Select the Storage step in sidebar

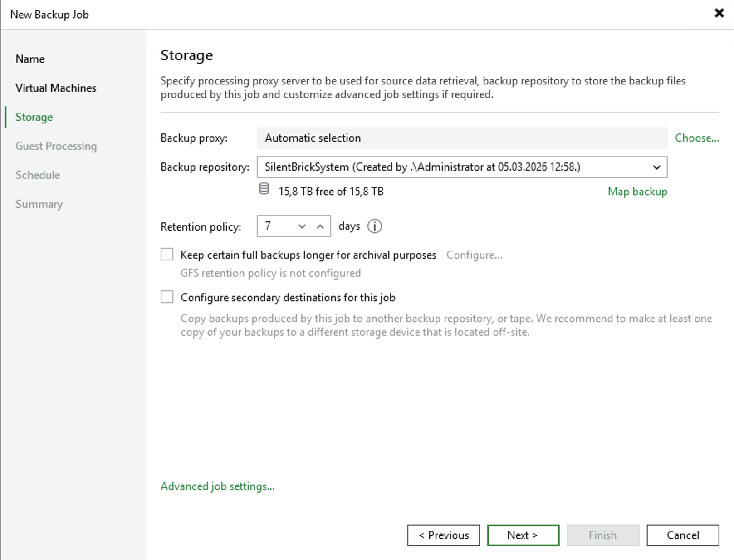(x=34, y=117)
